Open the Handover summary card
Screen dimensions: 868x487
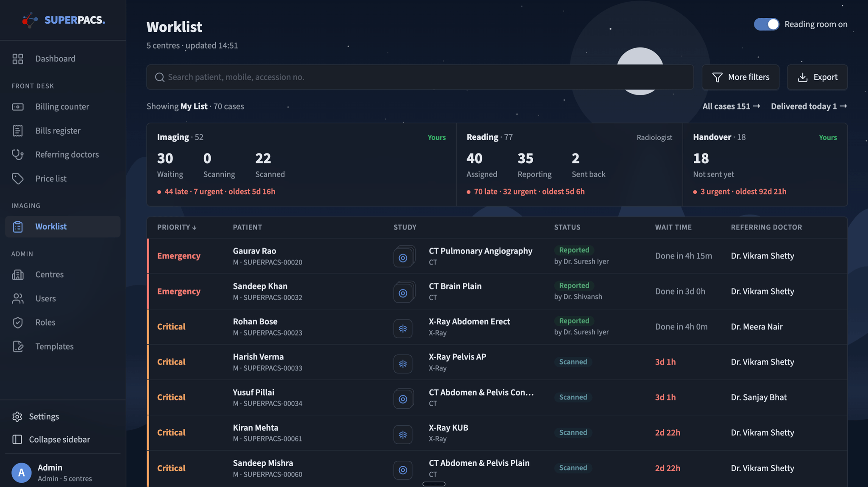point(765,164)
